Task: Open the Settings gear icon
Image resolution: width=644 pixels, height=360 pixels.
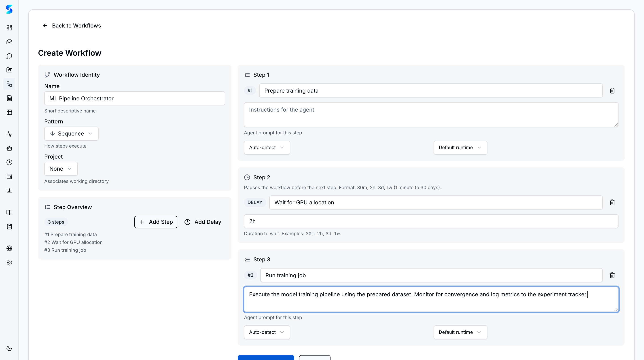Action: click(9, 262)
